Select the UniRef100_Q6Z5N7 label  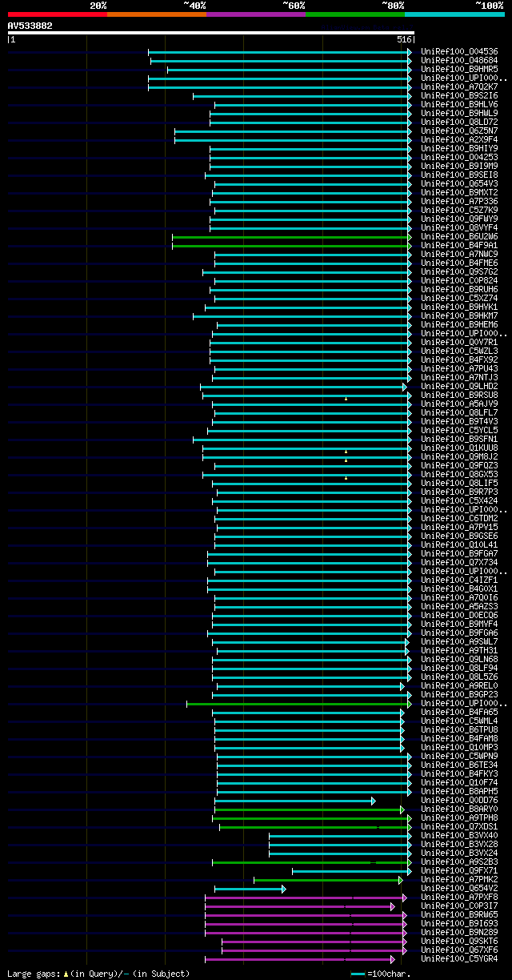click(x=459, y=131)
